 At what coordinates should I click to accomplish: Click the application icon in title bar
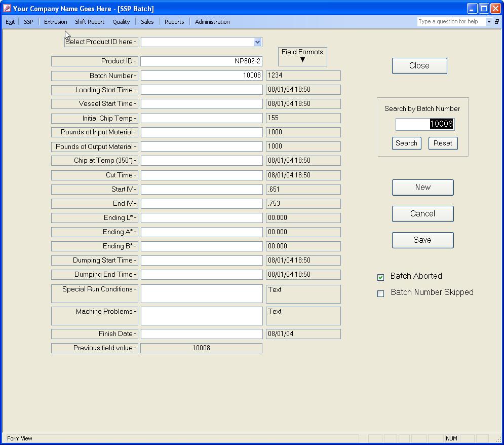7,9
